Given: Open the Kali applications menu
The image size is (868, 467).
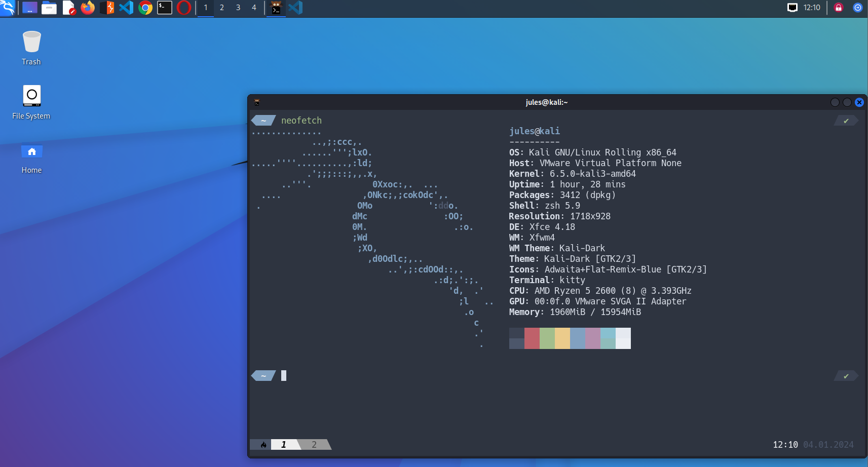Looking at the screenshot, I should pos(8,8).
